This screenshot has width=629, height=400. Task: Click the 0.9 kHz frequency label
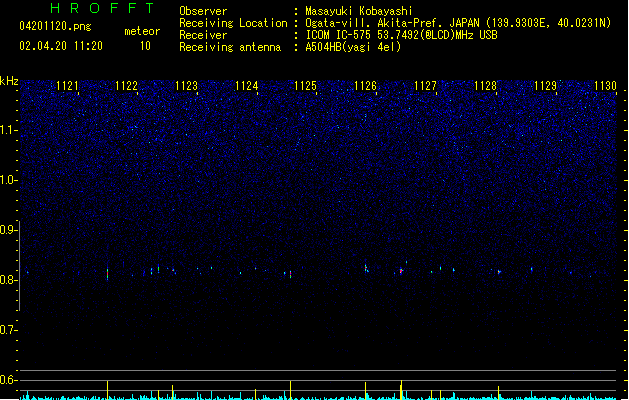click(x=8, y=230)
